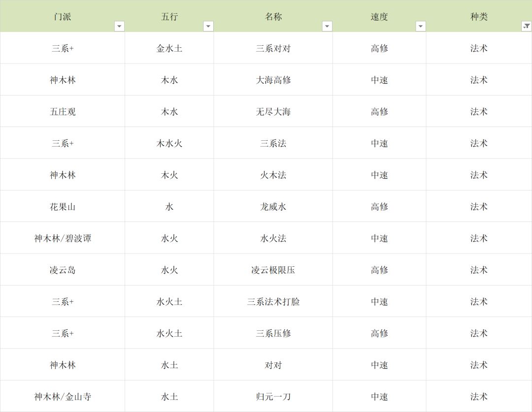This screenshot has height=412, width=532.
Task: Click the 凌云极限压 name cell
Action: [x=273, y=270]
